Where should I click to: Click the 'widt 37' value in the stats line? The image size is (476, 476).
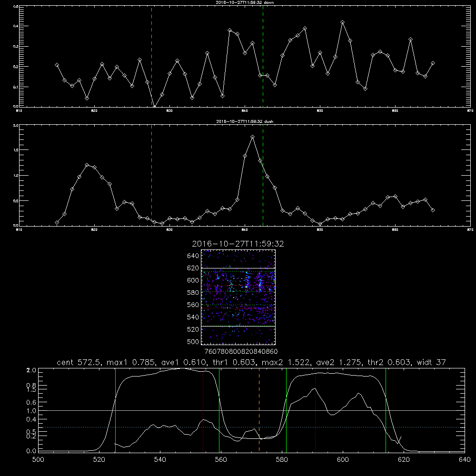(x=431, y=362)
